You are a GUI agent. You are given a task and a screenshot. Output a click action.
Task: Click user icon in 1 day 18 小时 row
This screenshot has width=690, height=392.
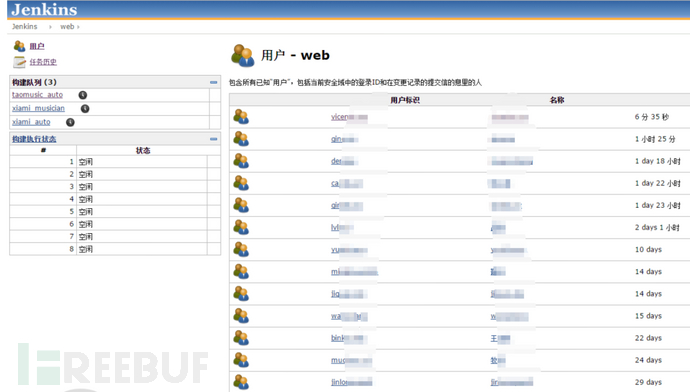[241, 161]
